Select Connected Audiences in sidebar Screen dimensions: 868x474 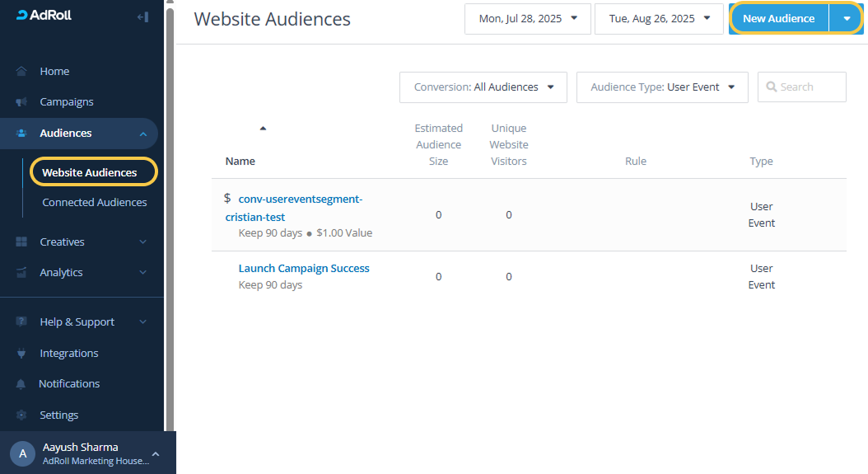[95, 203]
